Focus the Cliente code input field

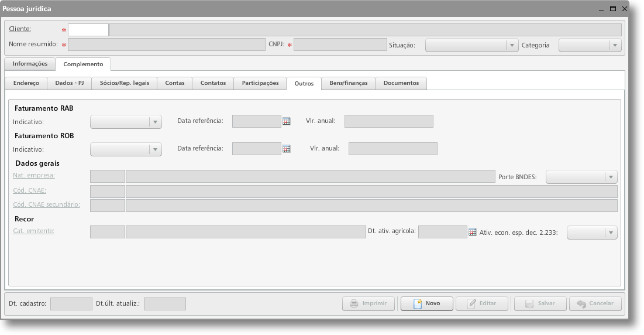(x=88, y=30)
